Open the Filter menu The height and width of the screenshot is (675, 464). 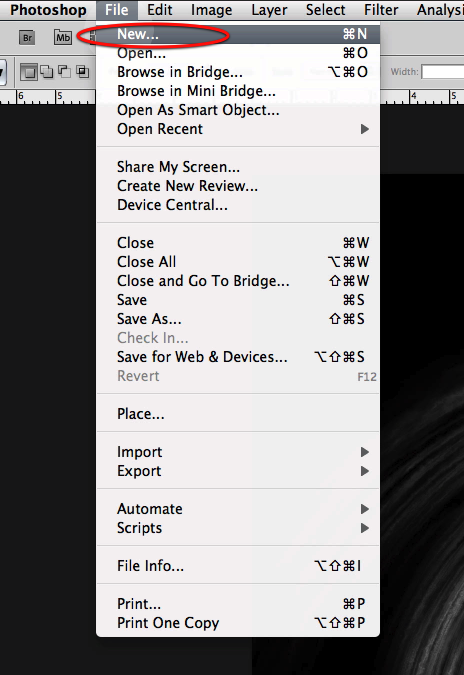[x=381, y=9]
